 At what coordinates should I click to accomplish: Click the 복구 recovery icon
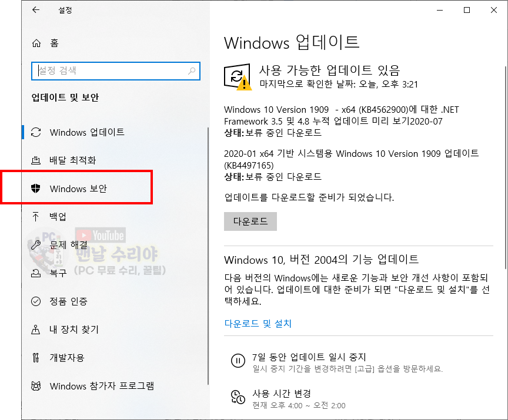36,273
